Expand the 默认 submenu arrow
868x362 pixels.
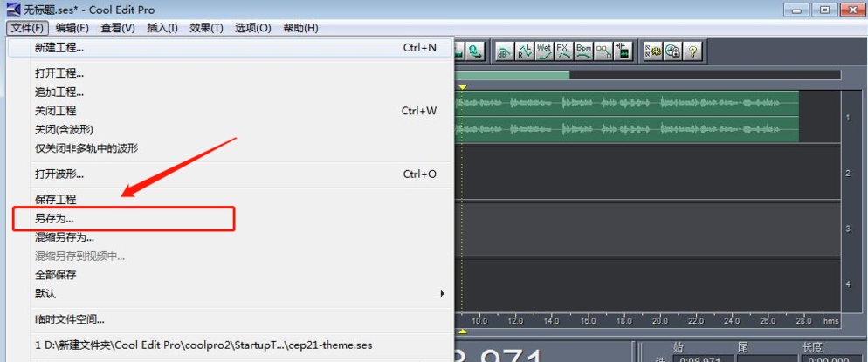coord(443,293)
